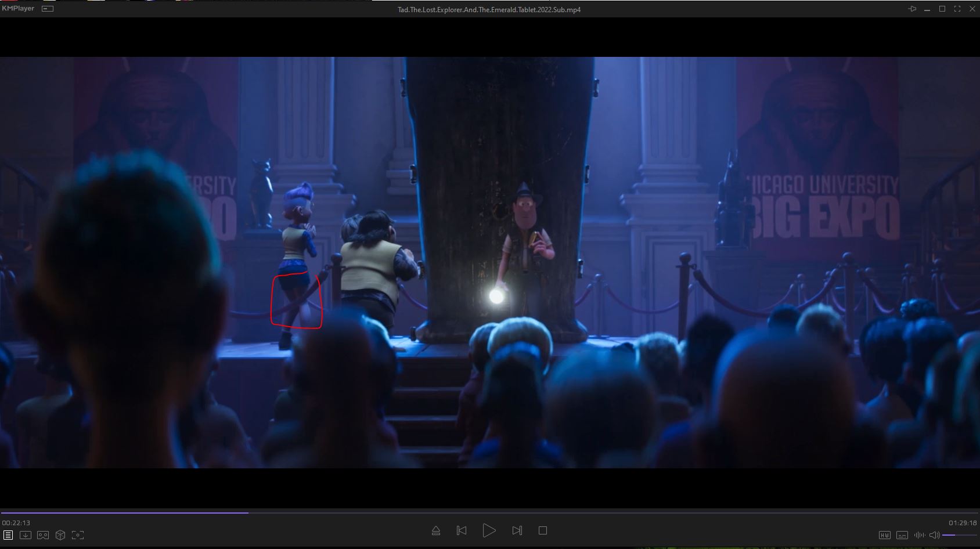Open the playlist panel icon
The height and width of the screenshot is (549, 980).
click(8, 535)
